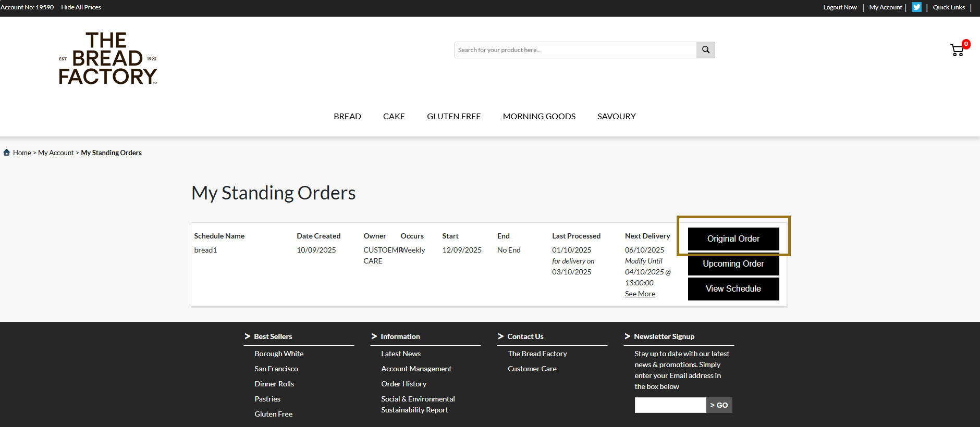Click the My Standing Orders breadcrumb text
Image resolution: width=980 pixels, height=427 pixels.
click(x=112, y=153)
